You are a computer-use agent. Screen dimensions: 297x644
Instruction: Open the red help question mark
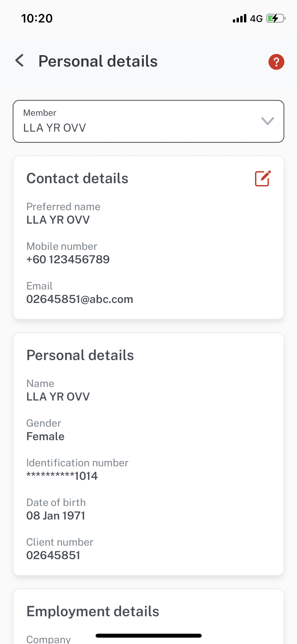pyautogui.click(x=276, y=62)
